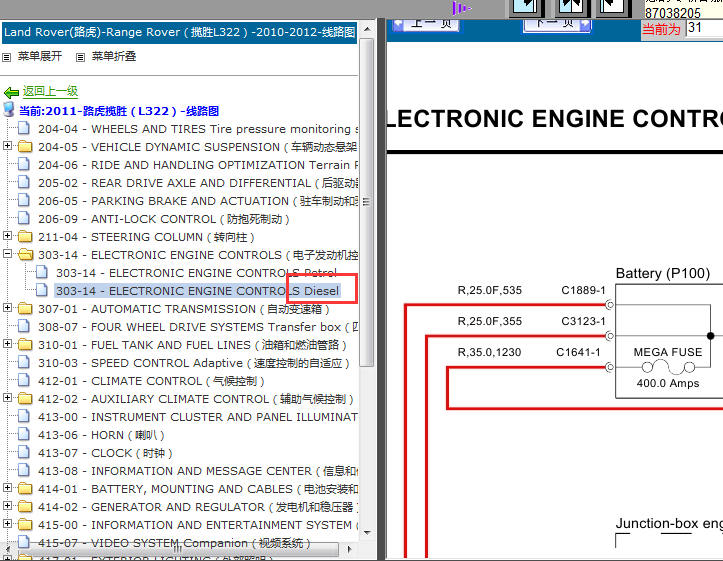Expand the 204-05 VEHICLE DYNAMIC SUSPENSION node
The width and height of the screenshot is (723, 561).
pyautogui.click(x=7, y=146)
